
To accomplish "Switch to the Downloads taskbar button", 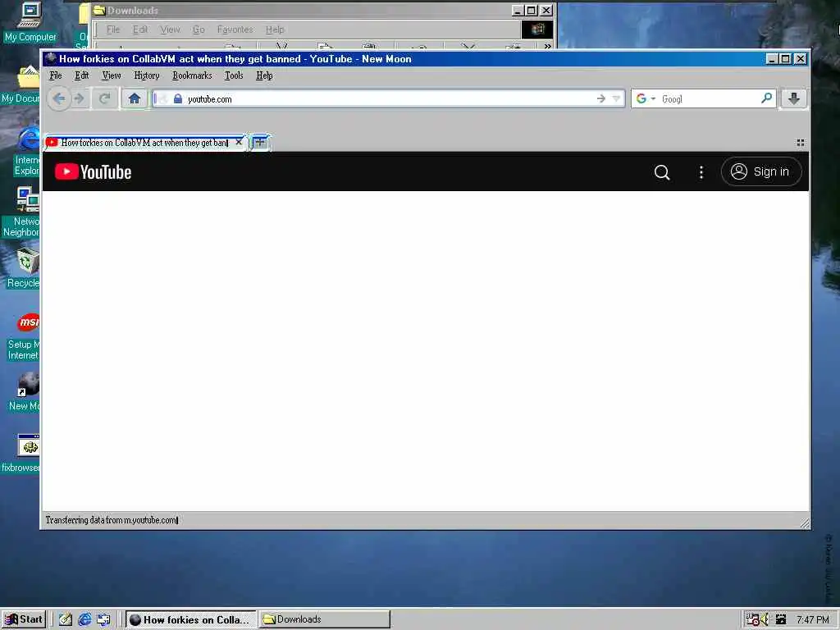I will point(325,620).
